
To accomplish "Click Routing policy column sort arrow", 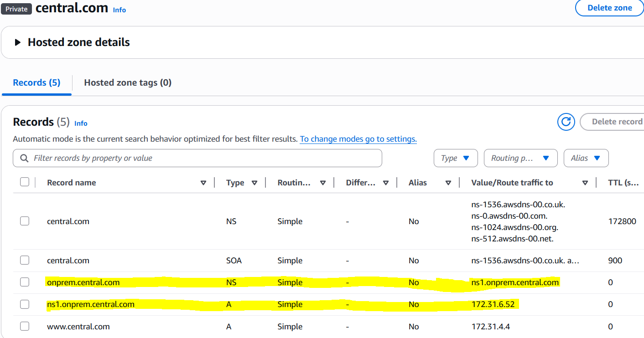I will [323, 183].
